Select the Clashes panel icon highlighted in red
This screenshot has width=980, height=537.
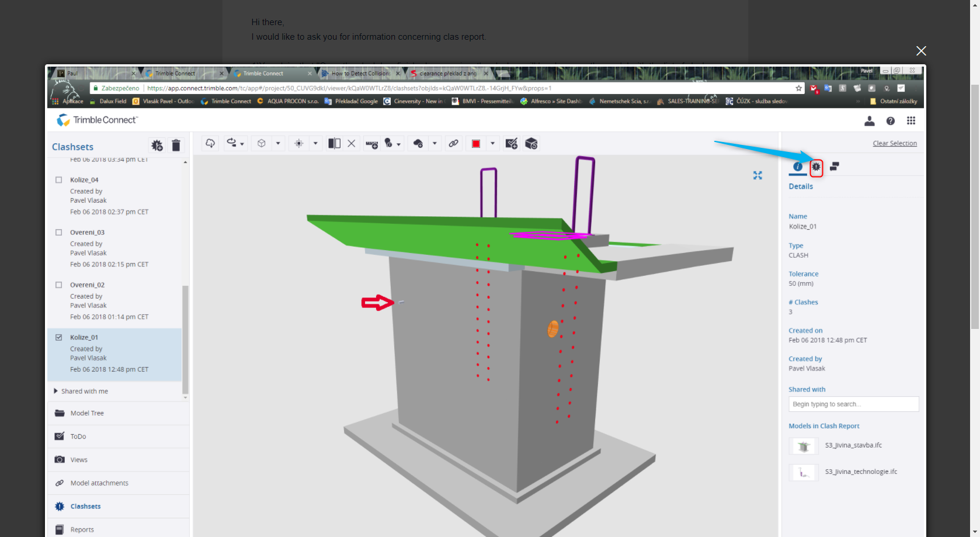(x=816, y=167)
